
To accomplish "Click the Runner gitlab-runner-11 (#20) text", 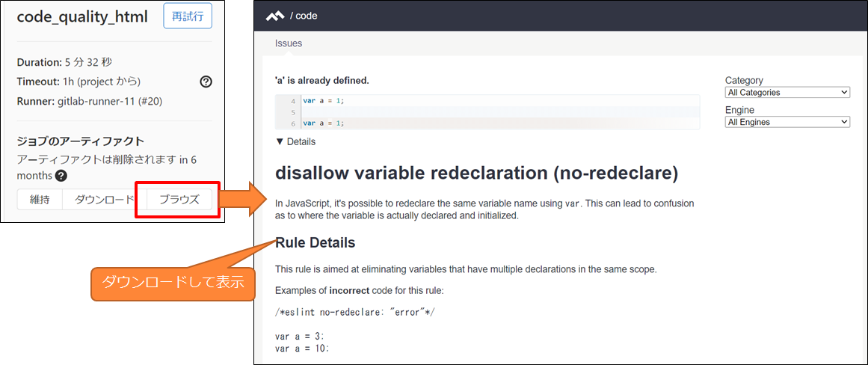I will click(x=90, y=102).
